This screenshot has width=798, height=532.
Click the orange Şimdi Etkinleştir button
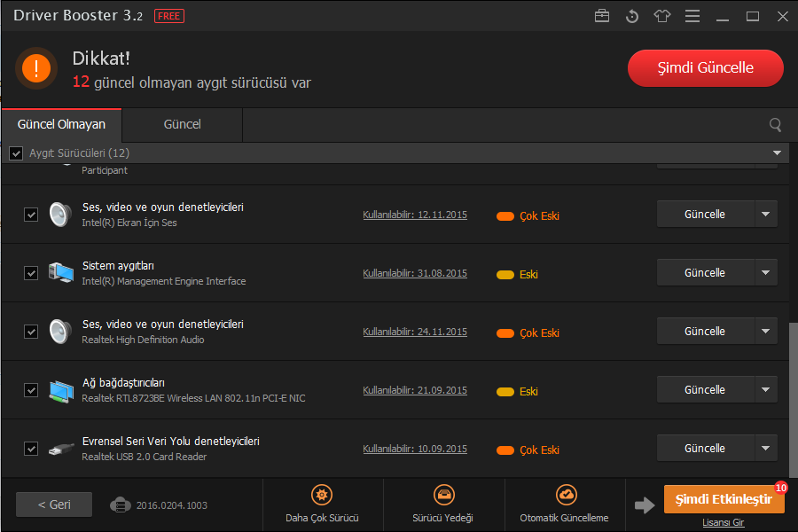(x=724, y=499)
